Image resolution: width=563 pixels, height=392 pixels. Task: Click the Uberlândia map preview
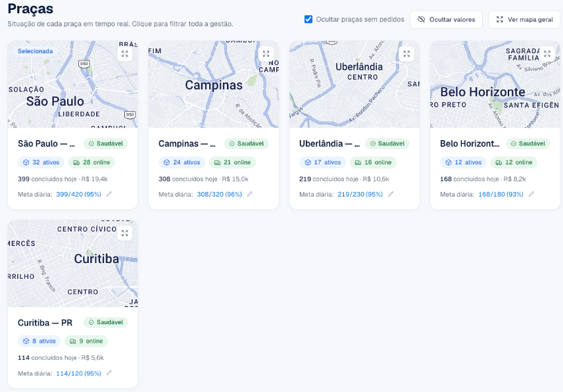click(355, 84)
